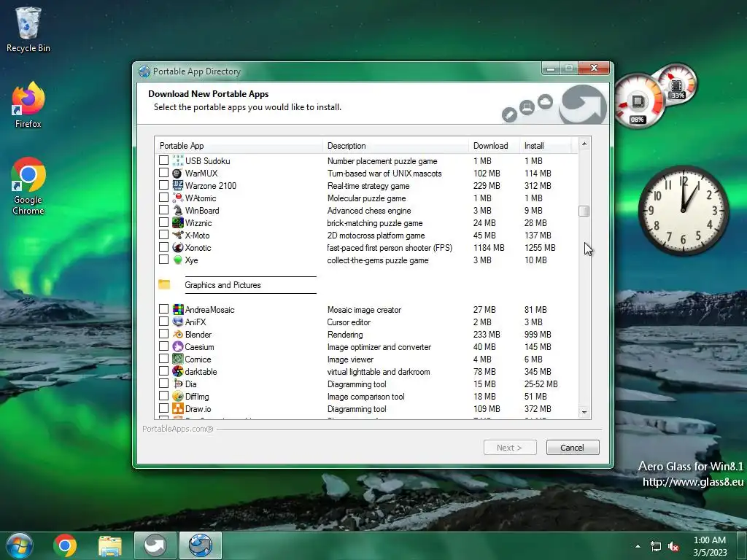Check the Draw.io checkbox
747x560 pixels.
pos(163,408)
